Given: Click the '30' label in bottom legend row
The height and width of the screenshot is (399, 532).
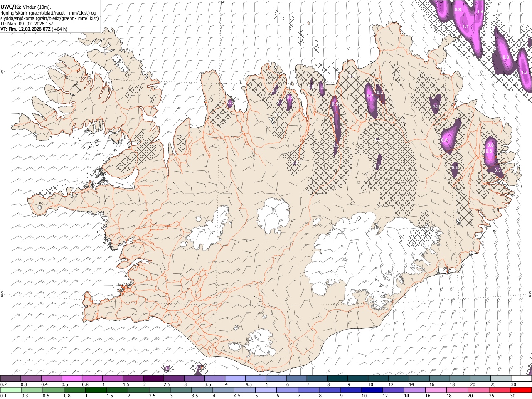Looking at the screenshot, I should 514,396.
